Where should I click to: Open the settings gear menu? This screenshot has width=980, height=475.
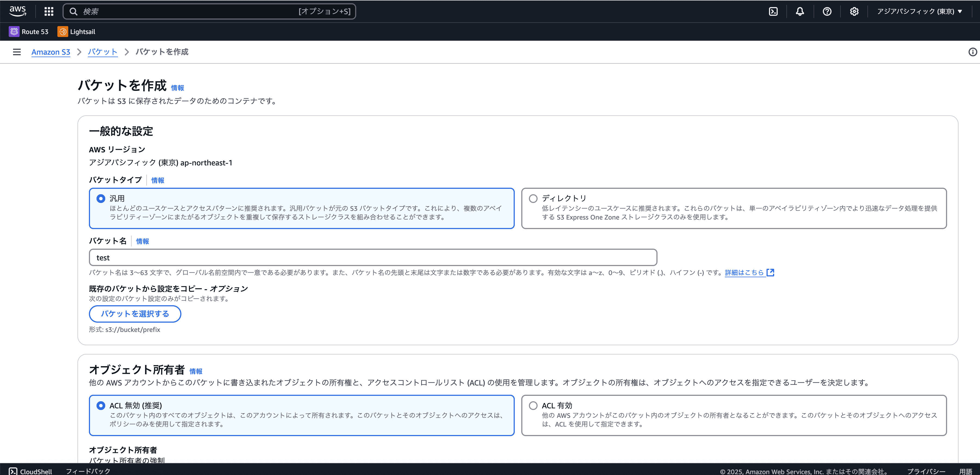(854, 11)
